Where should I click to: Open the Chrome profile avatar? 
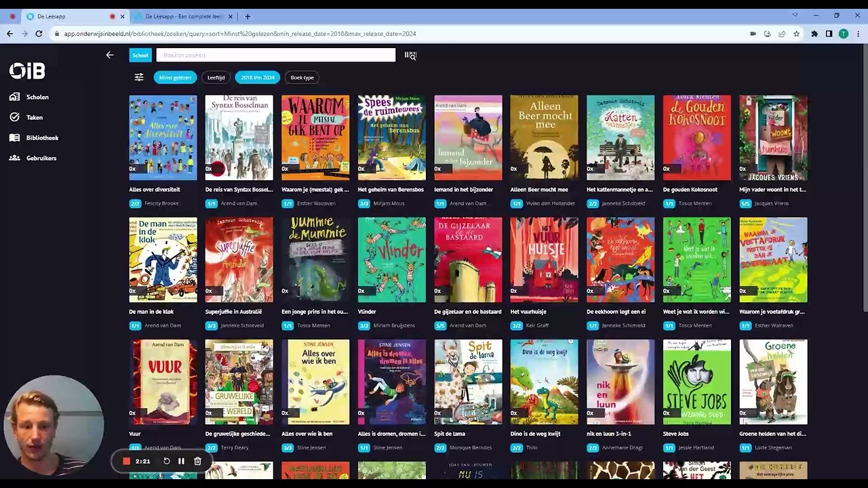coord(844,34)
